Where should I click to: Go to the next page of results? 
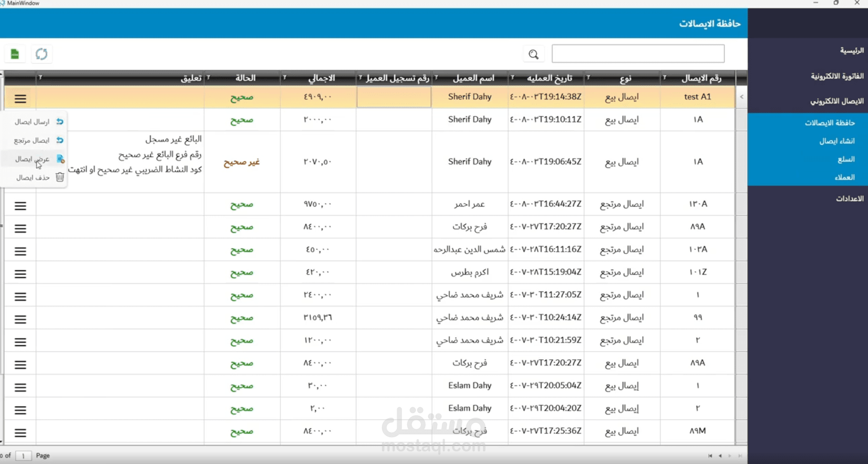pos(730,456)
